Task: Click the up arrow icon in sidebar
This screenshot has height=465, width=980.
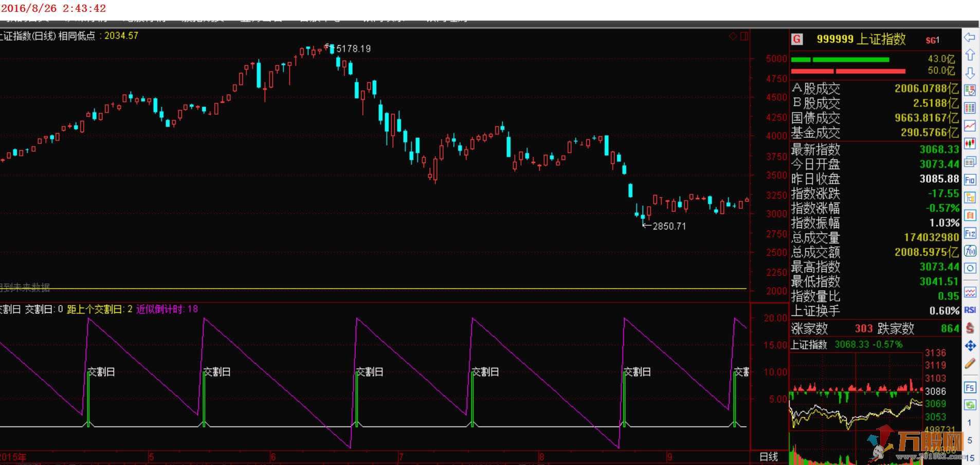Action: click(970, 55)
